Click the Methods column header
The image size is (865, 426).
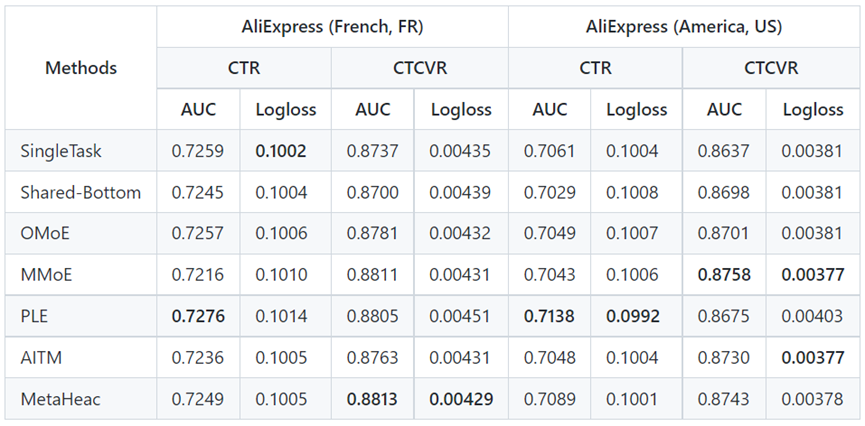tap(81, 68)
